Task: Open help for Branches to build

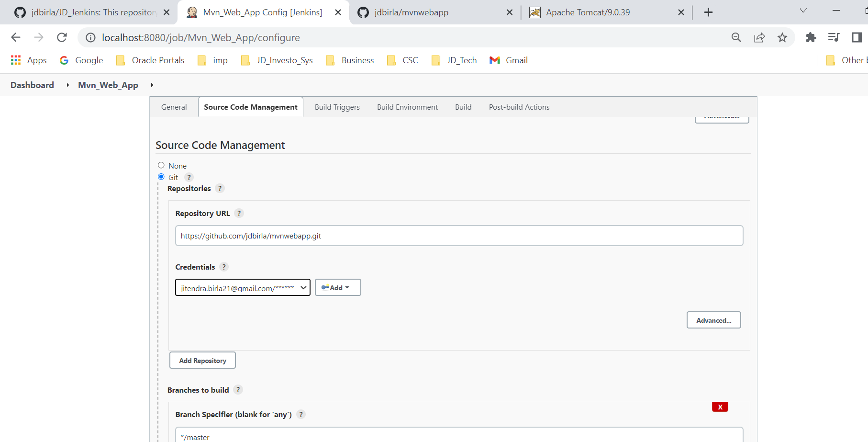Action: (x=238, y=390)
